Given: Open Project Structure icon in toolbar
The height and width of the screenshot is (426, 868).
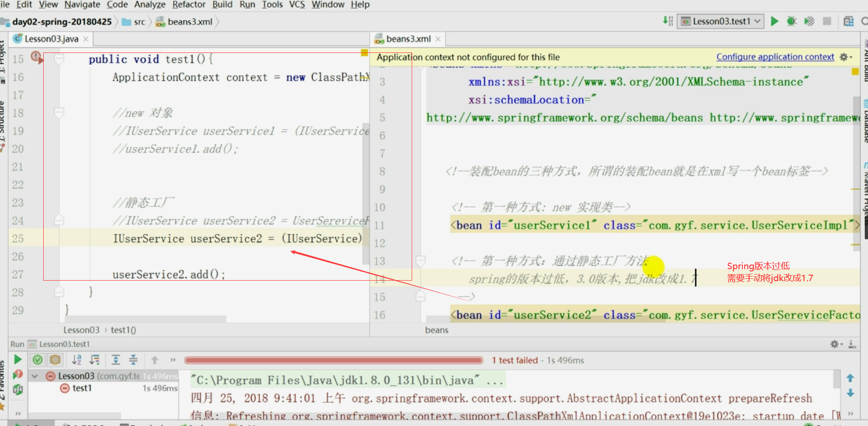Looking at the screenshot, I should click(x=849, y=21).
